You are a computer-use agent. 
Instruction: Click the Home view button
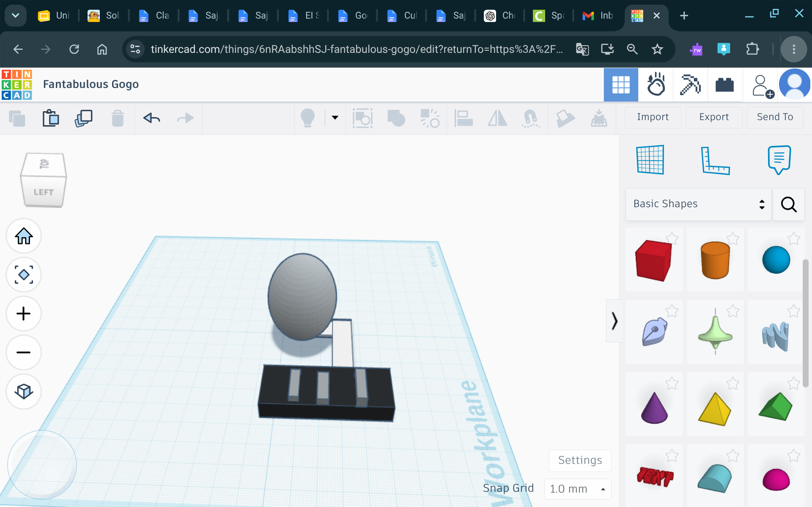tap(24, 236)
